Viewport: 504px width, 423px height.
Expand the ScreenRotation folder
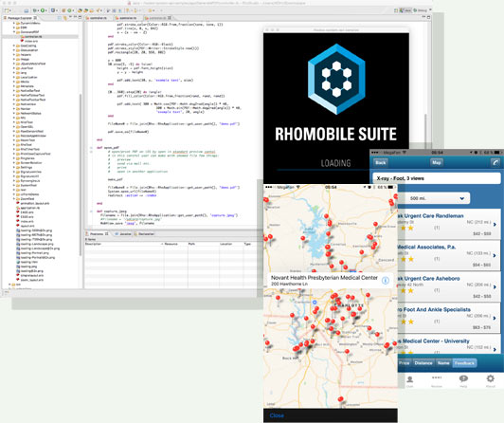14,163
